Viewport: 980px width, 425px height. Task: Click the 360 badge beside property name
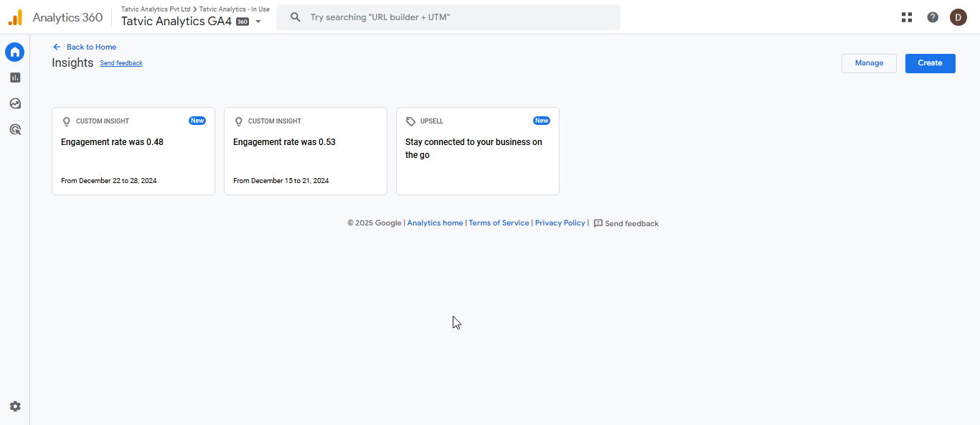tap(242, 22)
